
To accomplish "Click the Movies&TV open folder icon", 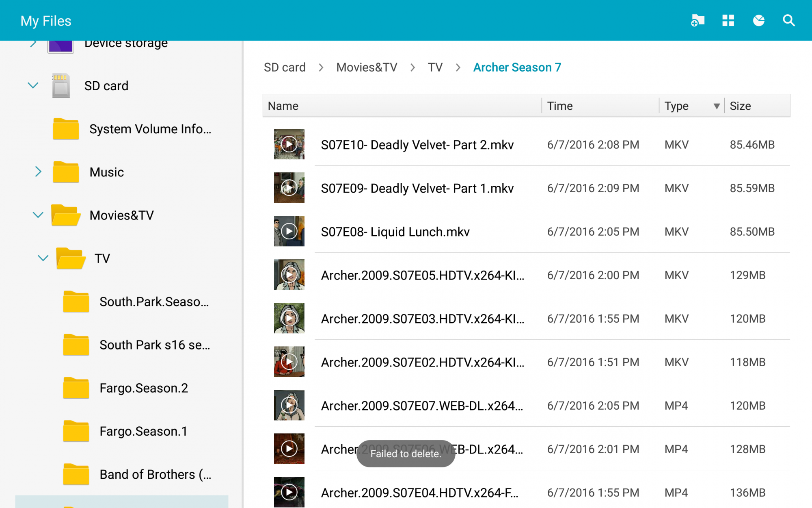I will click(66, 215).
